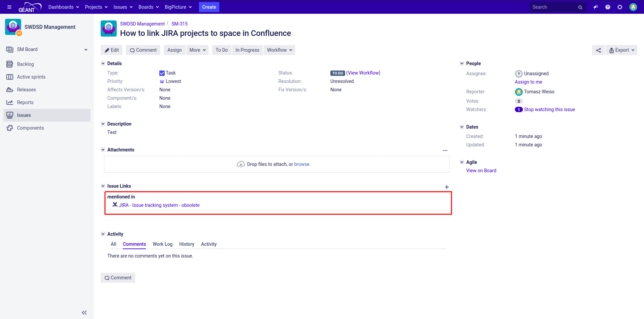The width and height of the screenshot is (644, 319).
Task: Switch to the History tab
Action: click(187, 244)
